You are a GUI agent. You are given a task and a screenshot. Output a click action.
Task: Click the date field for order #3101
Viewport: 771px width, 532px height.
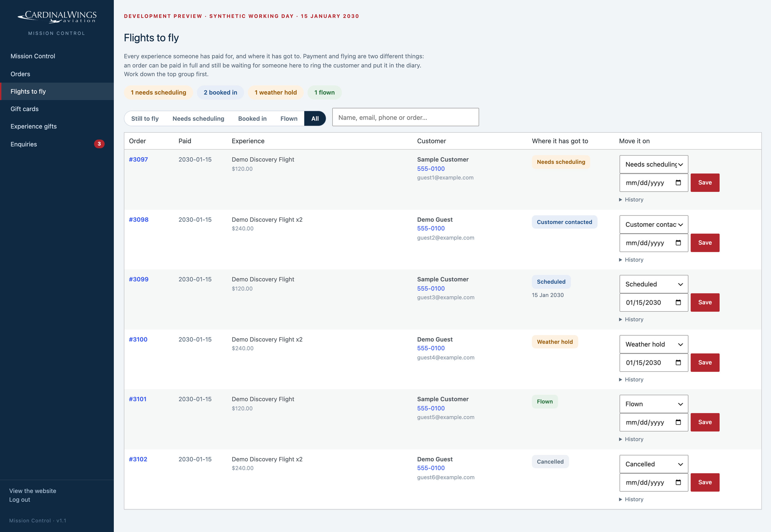pyautogui.click(x=654, y=422)
